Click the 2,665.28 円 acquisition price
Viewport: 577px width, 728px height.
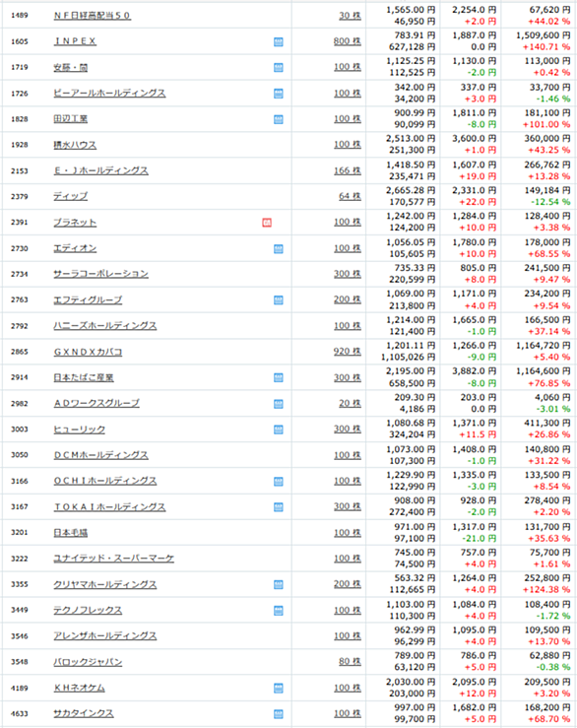tap(411, 190)
